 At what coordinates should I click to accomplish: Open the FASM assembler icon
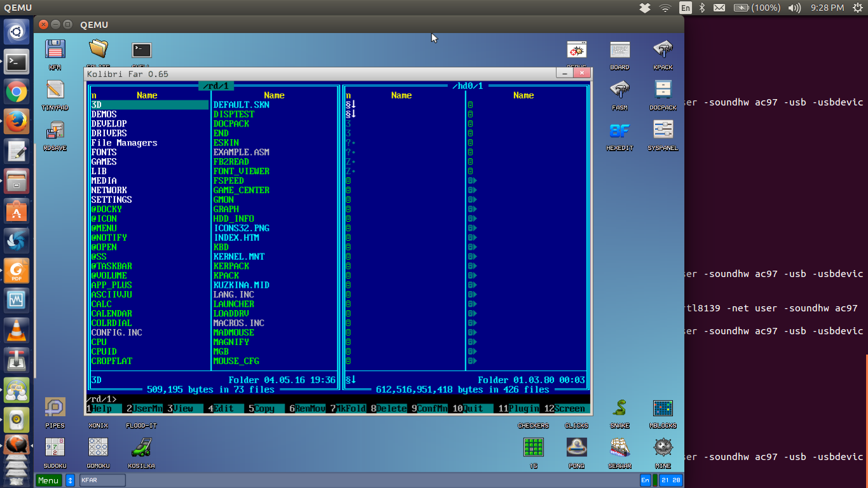(x=620, y=90)
